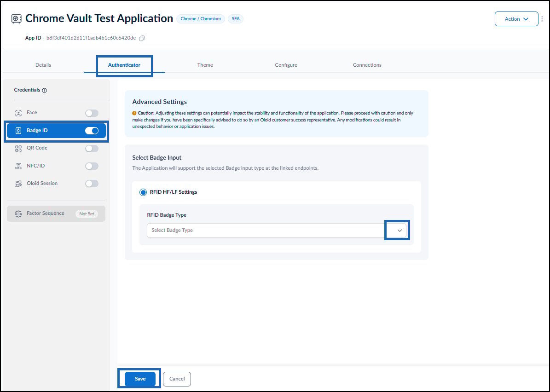Viewport: 550px width, 392px height.
Task: Switch to the Details tab
Action: point(43,65)
